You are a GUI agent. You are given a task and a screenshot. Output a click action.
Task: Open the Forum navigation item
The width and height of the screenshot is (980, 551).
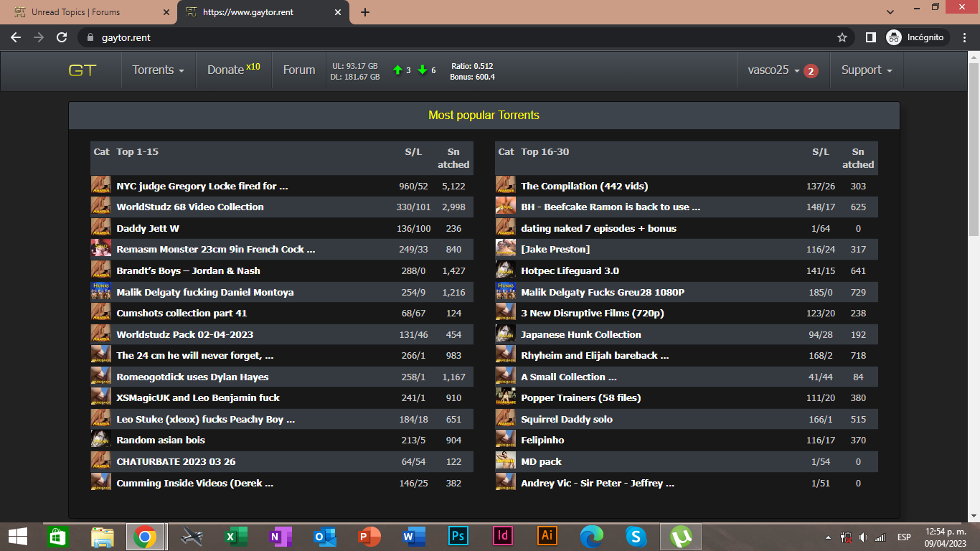point(299,70)
